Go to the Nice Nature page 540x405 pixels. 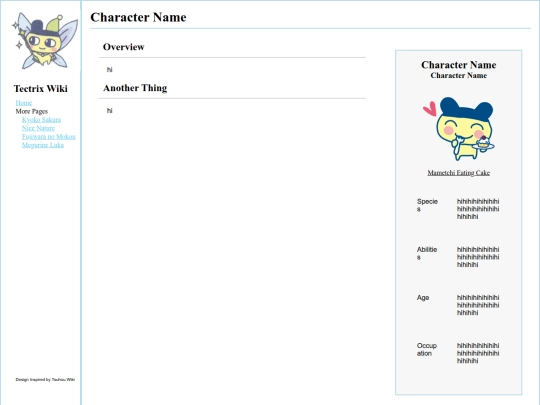pos(38,128)
